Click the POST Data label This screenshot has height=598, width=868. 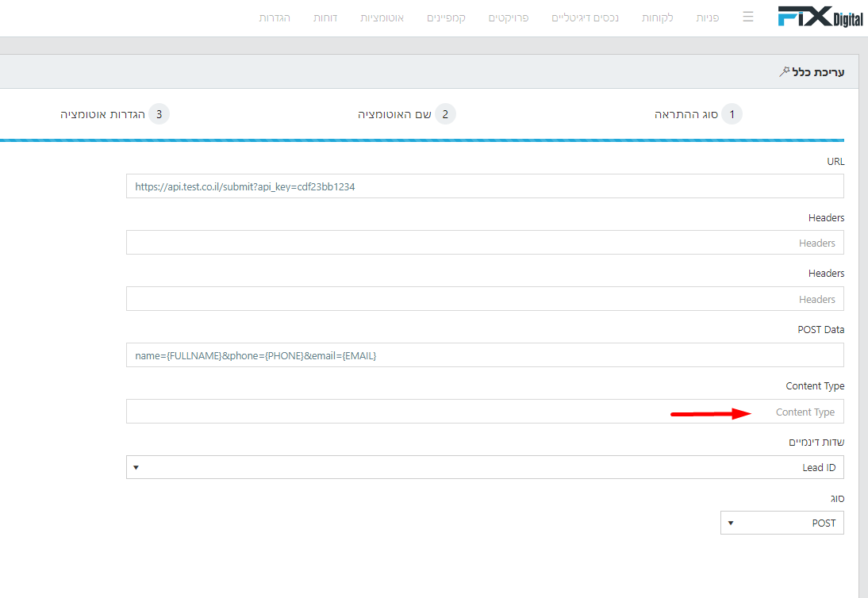point(821,330)
